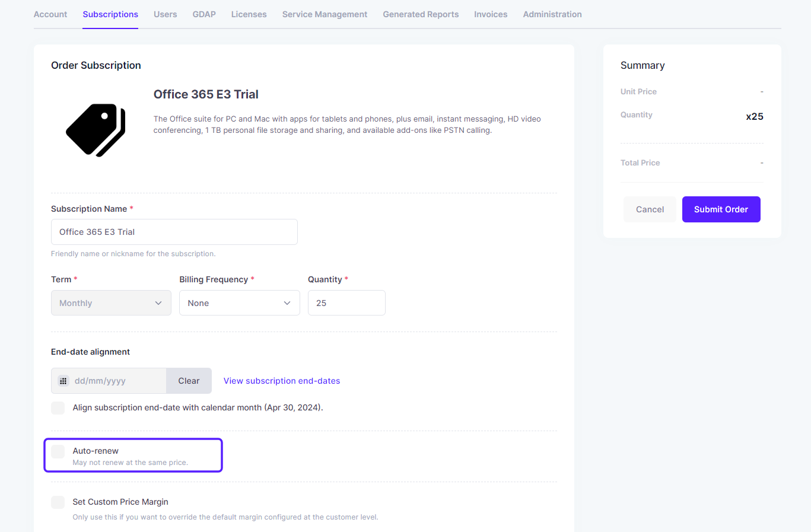Screen dimensions: 811x532
Task: Click the Office 365 E3 Trial heading
Action: pyautogui.click(x=206, y=94)
